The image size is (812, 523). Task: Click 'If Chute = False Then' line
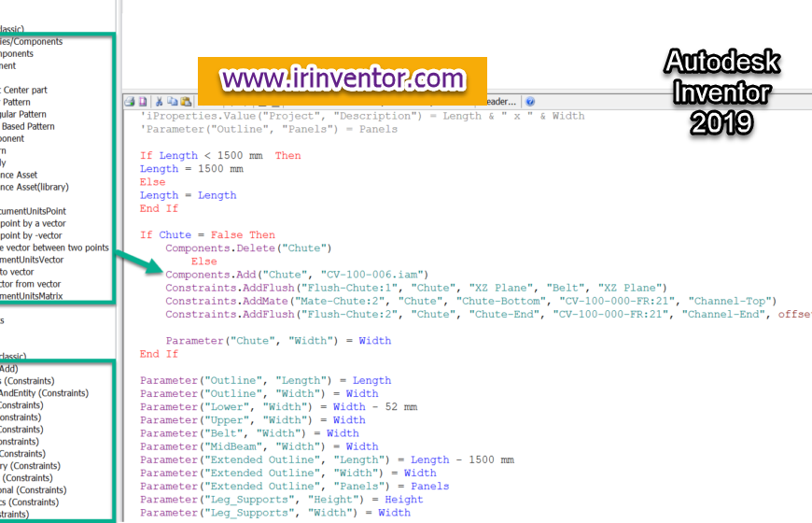click(207, 235)
